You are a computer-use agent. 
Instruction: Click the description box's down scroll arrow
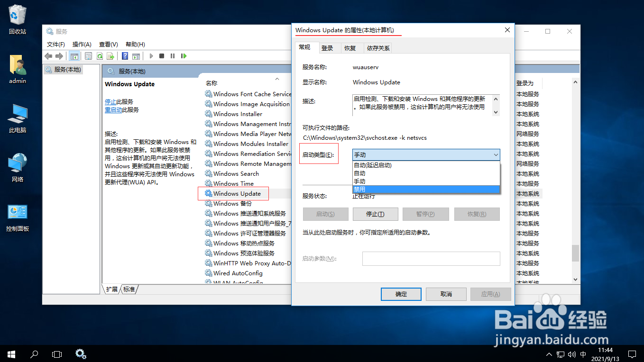(x=496, y=112)
